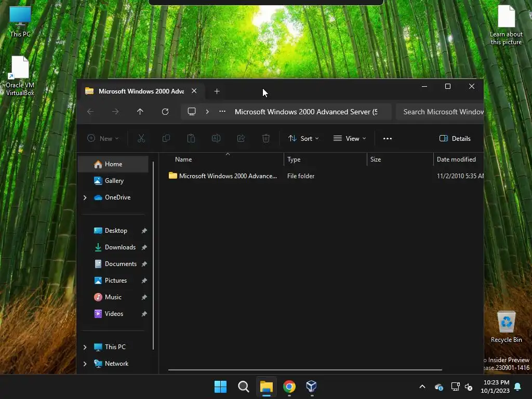Image resolution: width=532 pixels, height=399 pixels.
Task: Go up one folder level
Action: point(140,112)
